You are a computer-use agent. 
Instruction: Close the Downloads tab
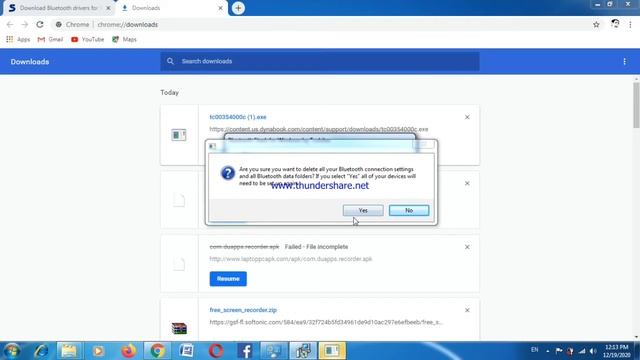point(220,8)
